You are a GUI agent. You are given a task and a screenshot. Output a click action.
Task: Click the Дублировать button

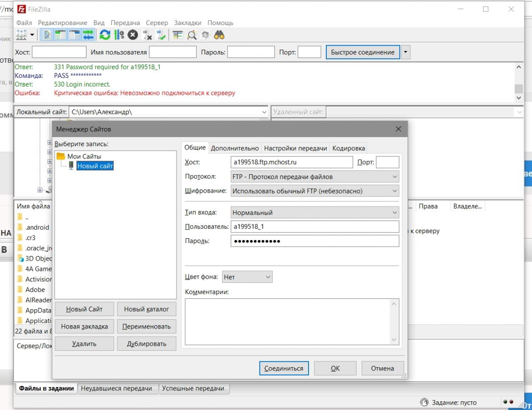coord(147,344)
